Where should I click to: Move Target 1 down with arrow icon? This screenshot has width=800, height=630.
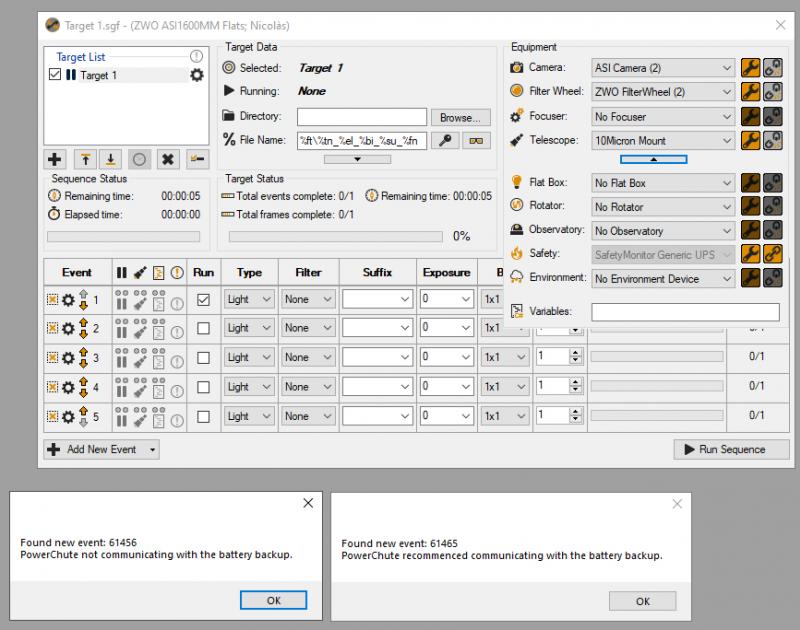[112, 158]
